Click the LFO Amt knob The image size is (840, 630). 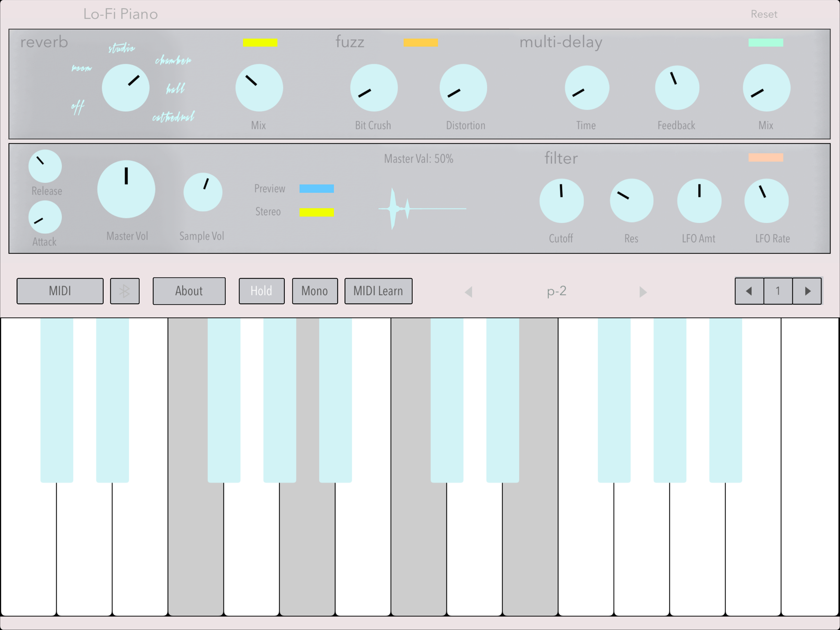[699, 201]
